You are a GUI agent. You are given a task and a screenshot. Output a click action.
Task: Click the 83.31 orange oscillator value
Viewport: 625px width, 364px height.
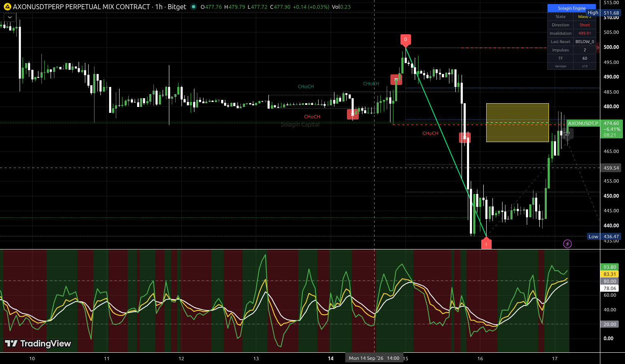(610, 274)
